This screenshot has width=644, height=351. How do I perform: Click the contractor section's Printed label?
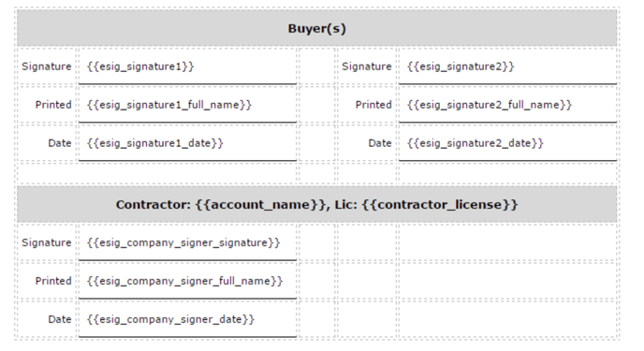(53, 281)
